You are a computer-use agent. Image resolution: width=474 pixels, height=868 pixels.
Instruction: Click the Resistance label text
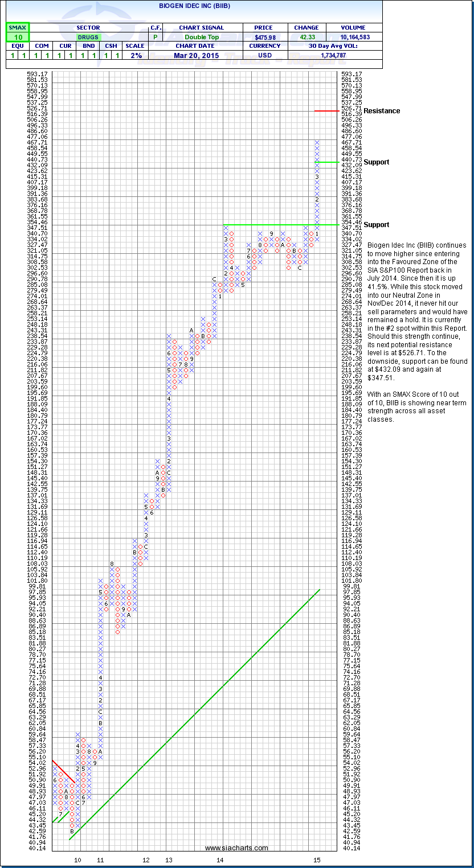click(382, 111)
